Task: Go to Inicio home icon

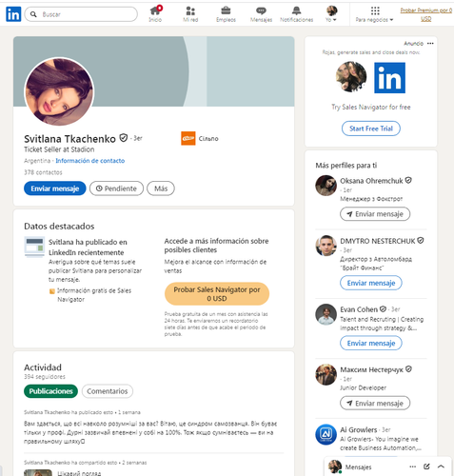Action: click(x=155, y=14)
